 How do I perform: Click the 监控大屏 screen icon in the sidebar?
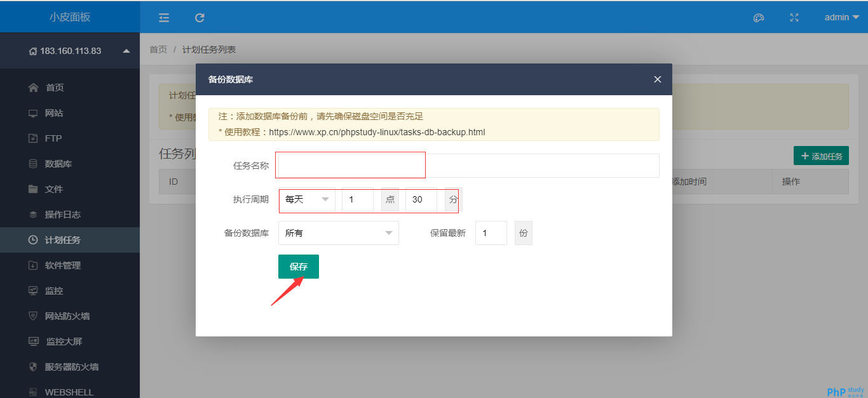(x=34, y=342)
